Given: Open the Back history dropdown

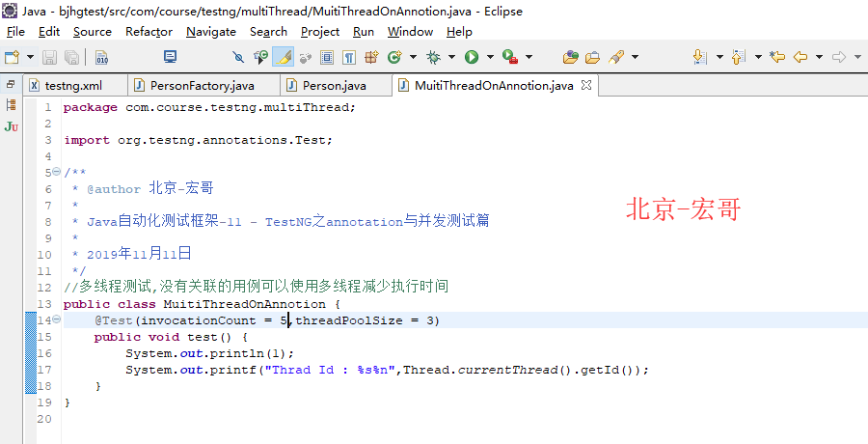Looking at the screenshot, I should 819,57.
